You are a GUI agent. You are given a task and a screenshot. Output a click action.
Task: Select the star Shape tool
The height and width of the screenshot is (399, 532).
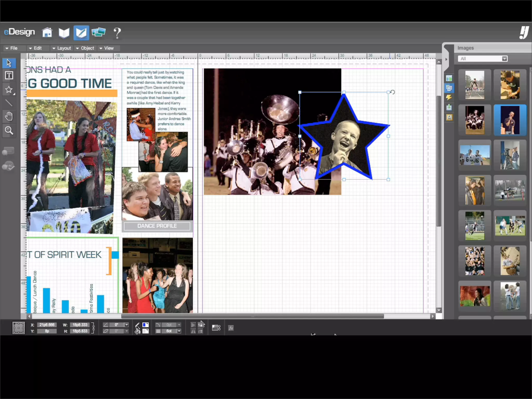(x=9, y=90)
